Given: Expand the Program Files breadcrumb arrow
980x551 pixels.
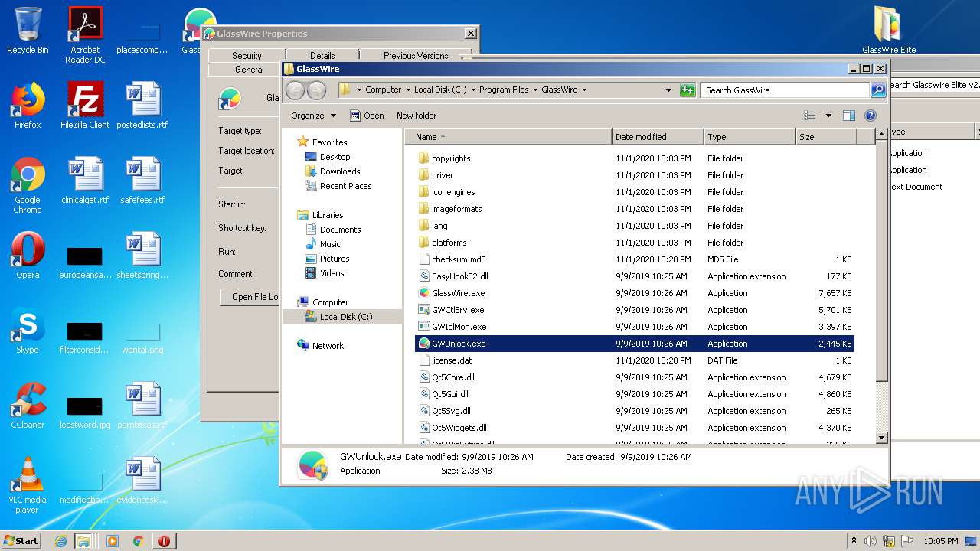Looking at the screenshot, I should pyautogui.click(x=535, y=90).
